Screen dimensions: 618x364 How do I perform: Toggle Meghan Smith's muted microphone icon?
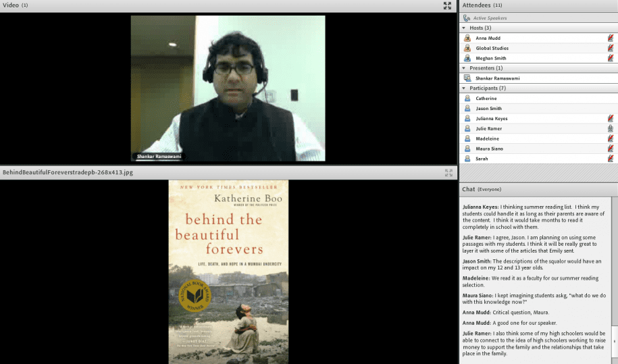point(610,58)
